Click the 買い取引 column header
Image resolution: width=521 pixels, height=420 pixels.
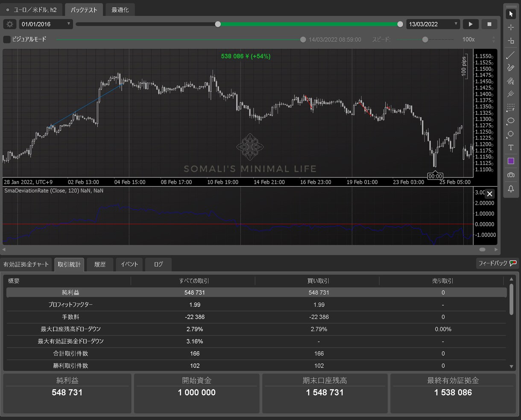pyautogui.click(x=319, y=281)
